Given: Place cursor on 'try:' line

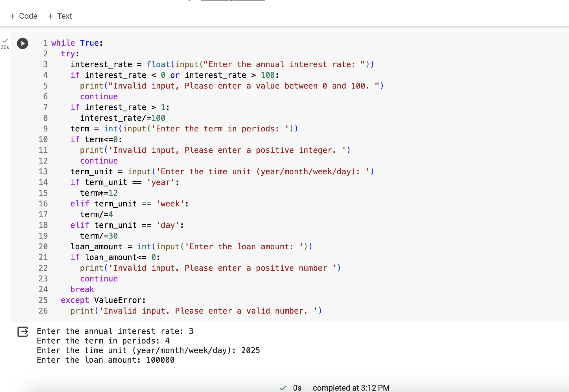Looking at the screenshot, I should click(70, 54).
